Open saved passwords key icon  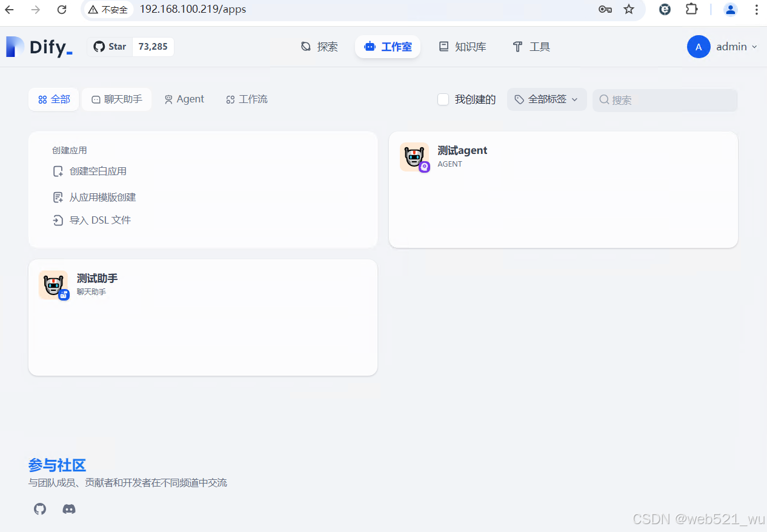[x=605, y=10]
